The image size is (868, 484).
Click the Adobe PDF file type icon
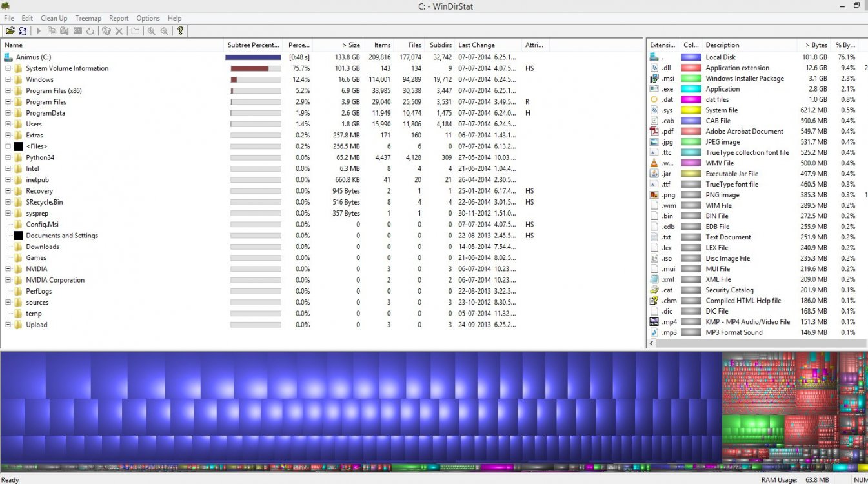click(654, 132)
